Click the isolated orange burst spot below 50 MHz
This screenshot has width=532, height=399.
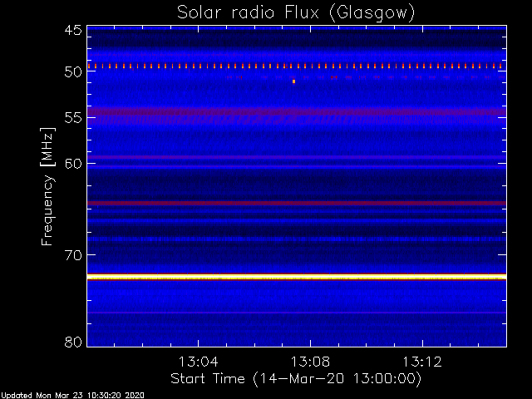coord(293,81)
